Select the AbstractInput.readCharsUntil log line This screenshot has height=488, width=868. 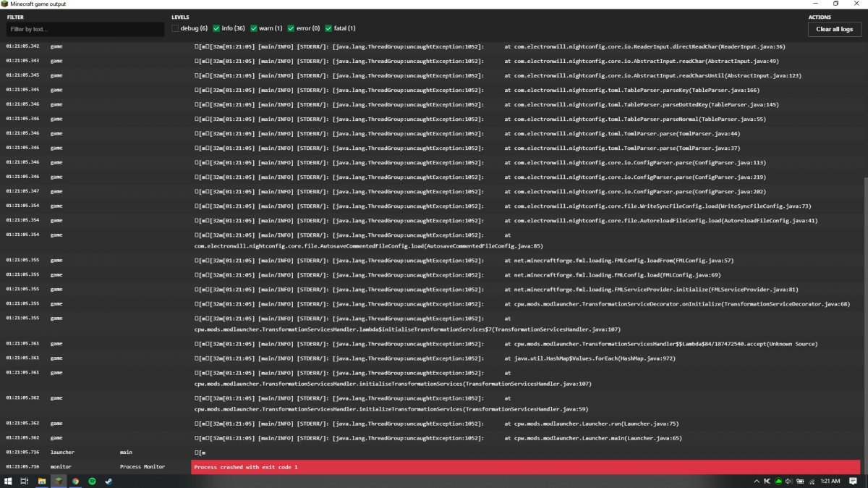[x=430, y=75]
